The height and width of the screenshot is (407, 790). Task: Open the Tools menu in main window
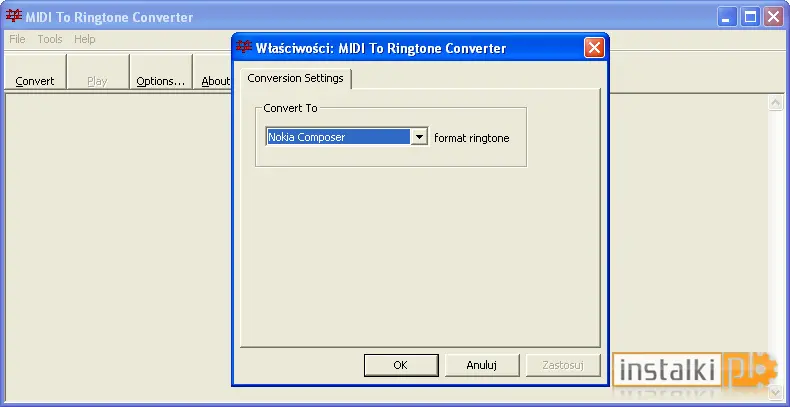click(x=50, y=39)
